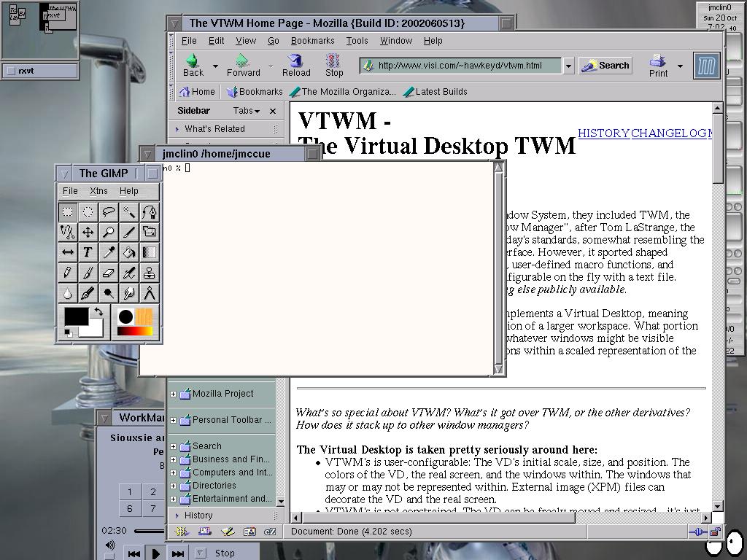
Task: Click the Mozilla Print toolbar button
Action: [x=659, y=66]
